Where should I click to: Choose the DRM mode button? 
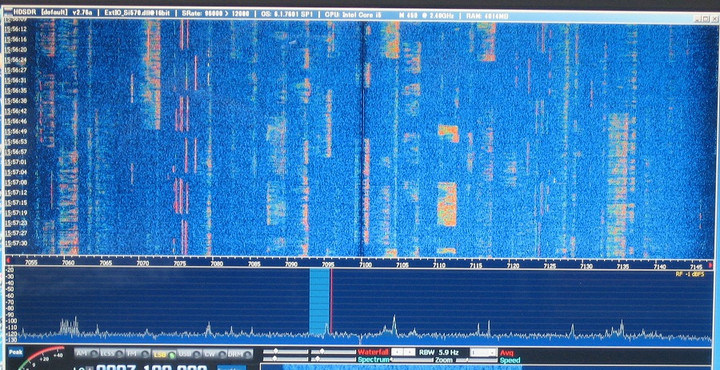(x=240, y=354)
